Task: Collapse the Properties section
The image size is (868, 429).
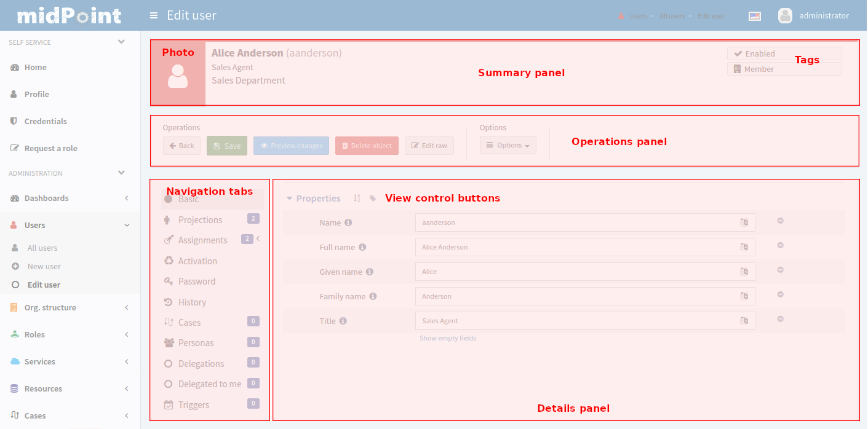Action: tap(290, 199)
